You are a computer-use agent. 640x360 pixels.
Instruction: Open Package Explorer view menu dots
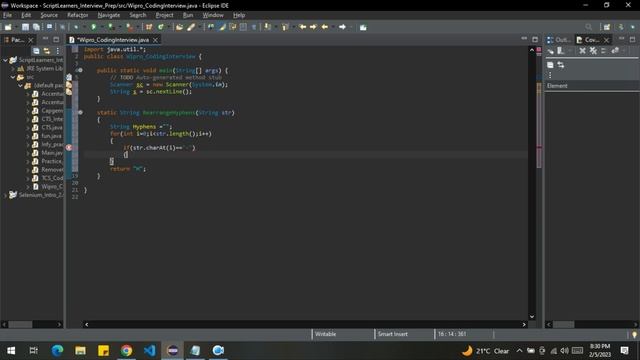[58, 51]
